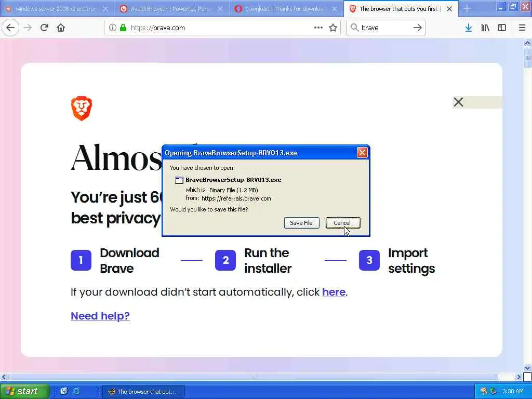Click the green secure padlock icon
This screenshot has width=532, height=399.
123,28
